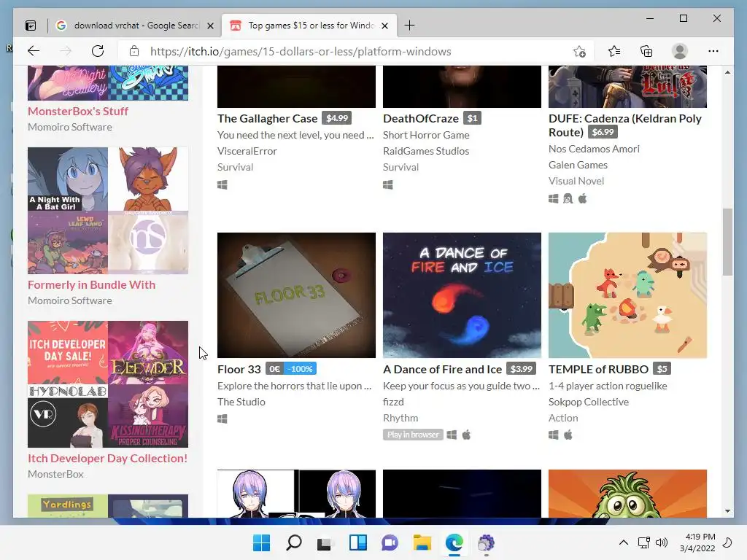
Task: Select the Action genre under TEMPLE of RUBBO
Action: 563,418
